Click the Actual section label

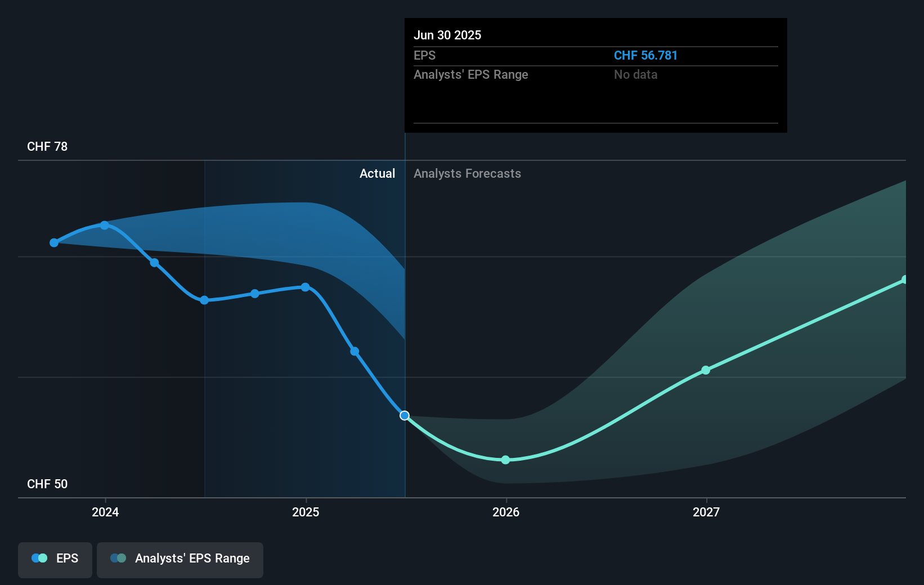[377, 173]
